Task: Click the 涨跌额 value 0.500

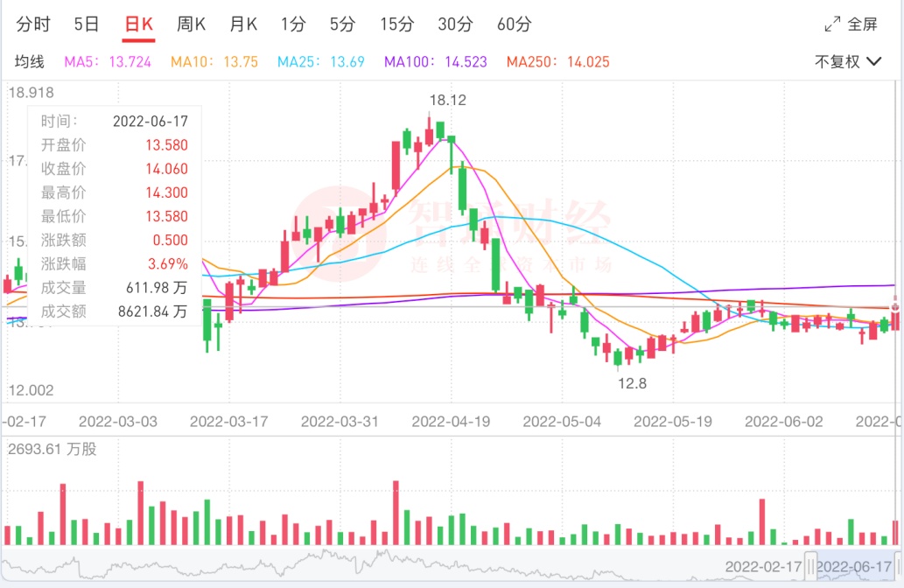Action: tap(171, 240)
